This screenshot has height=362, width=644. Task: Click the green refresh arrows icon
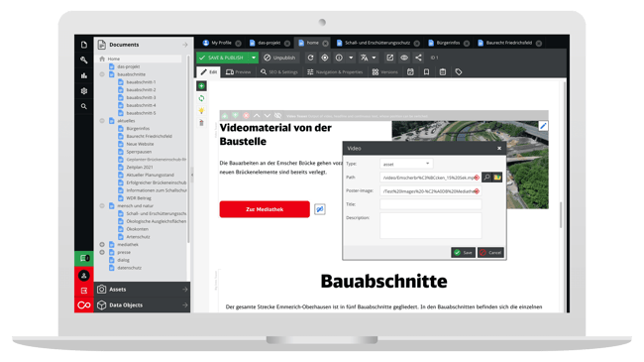pos(201,98)
